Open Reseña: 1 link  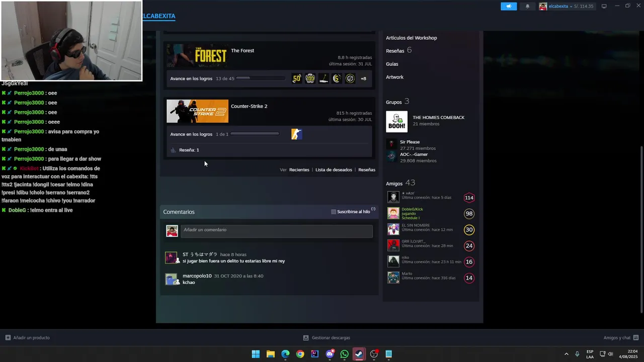click(189, 150)
